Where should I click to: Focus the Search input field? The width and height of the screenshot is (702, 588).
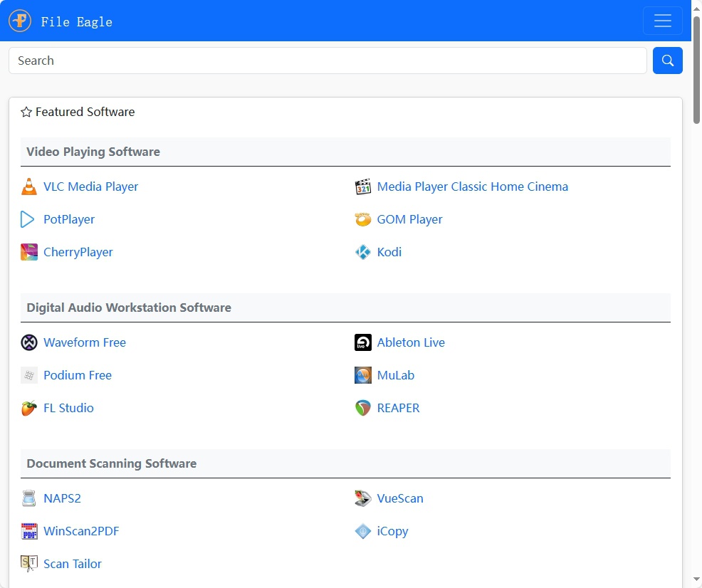[x=328, y=61]
